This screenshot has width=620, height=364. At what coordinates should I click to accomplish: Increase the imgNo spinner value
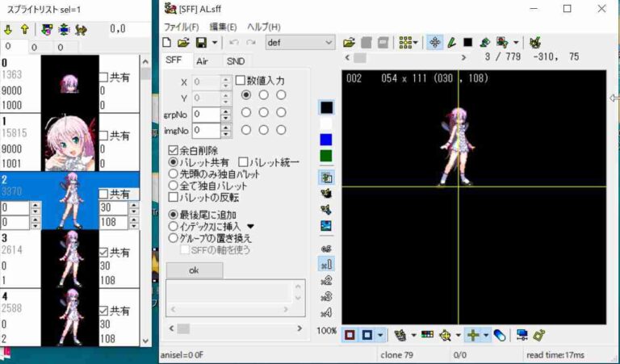pos(225,127)
